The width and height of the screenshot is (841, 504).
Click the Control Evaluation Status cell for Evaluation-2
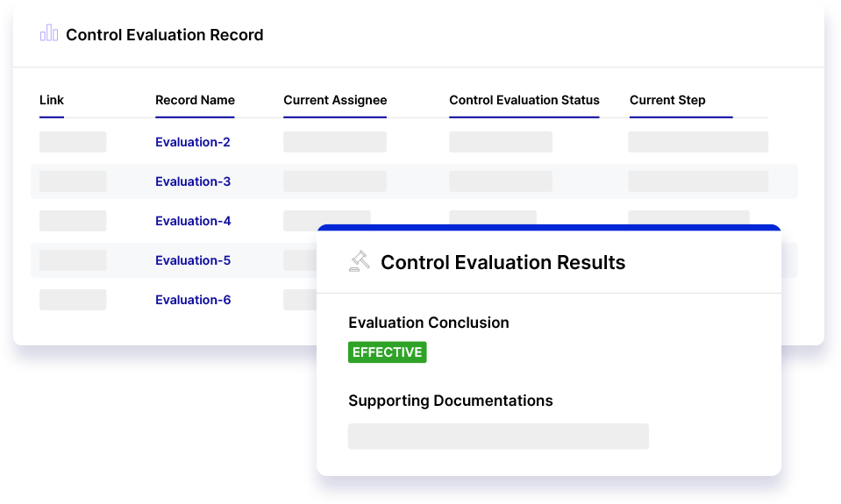tap(501, 142)
